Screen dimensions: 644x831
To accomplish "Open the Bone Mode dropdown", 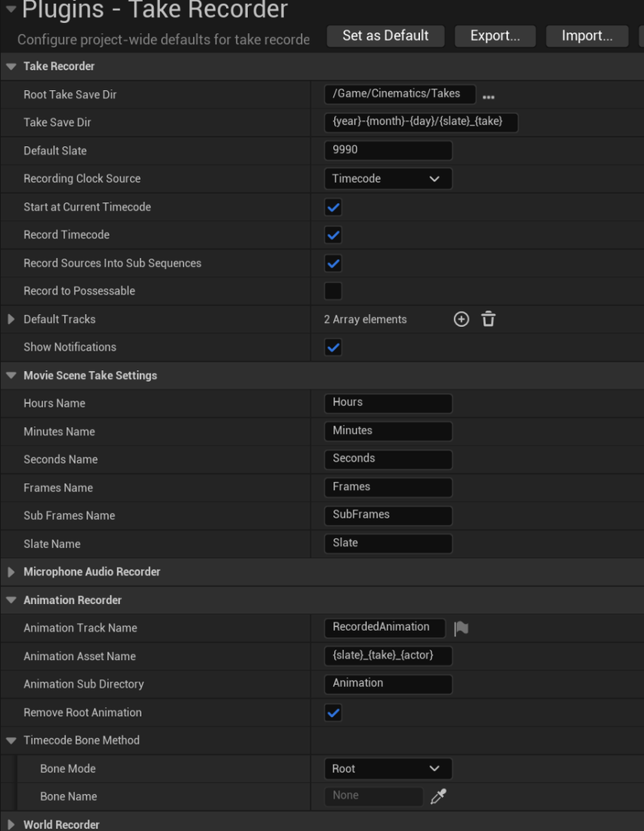I will pyautogui.click(x=388, y=768).
